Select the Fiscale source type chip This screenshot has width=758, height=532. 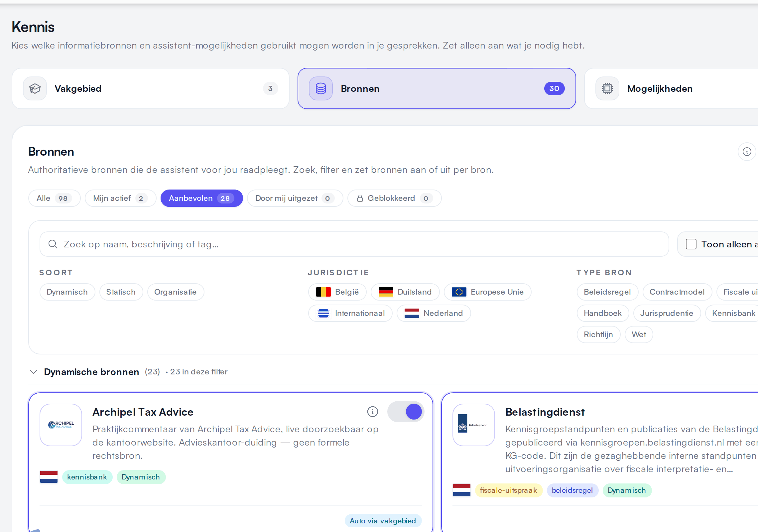tap(737, 292)
